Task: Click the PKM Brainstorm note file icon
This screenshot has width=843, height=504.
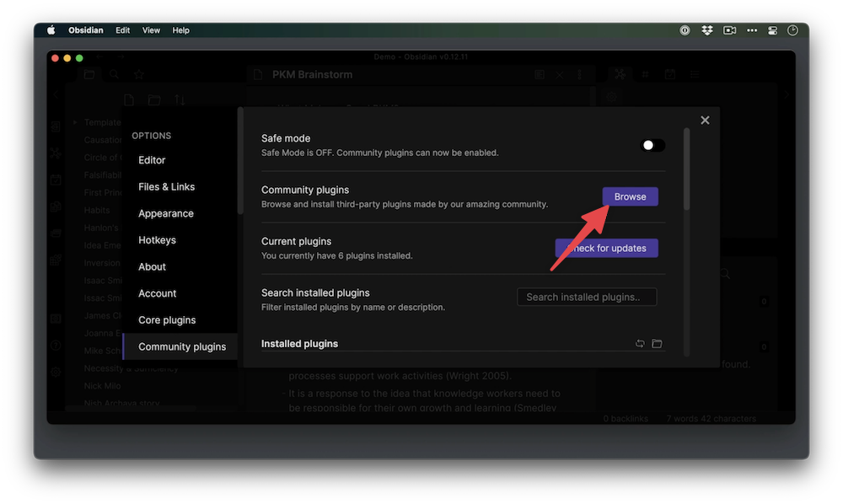Action: [x=258, y=75]
